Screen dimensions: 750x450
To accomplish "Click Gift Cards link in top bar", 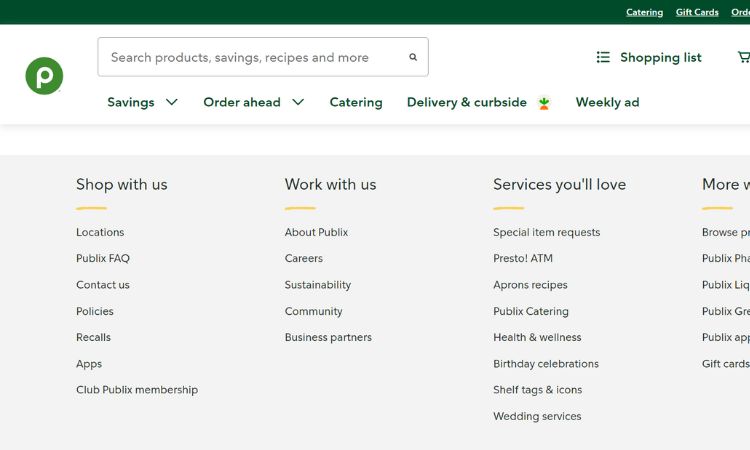I will pos(697,12).
